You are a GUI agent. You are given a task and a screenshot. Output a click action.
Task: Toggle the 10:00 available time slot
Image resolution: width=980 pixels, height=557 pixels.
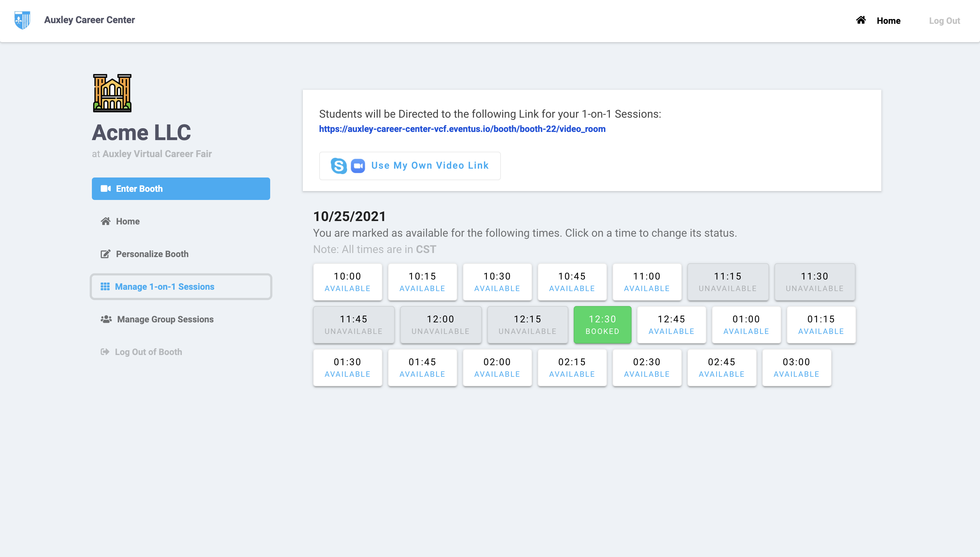click(347, 282)
